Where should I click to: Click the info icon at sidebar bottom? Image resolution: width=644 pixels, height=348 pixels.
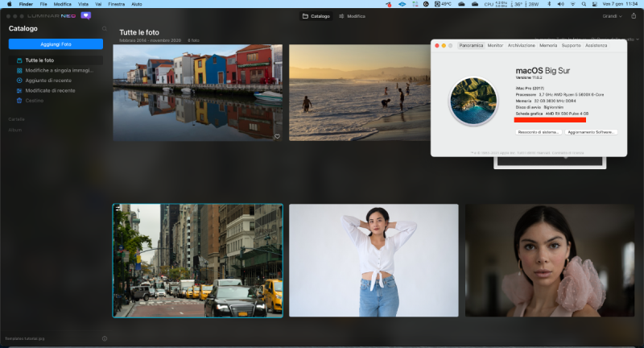coord(104,338)
